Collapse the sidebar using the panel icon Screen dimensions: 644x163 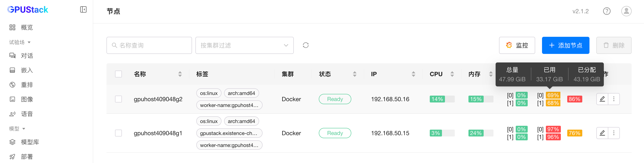(x=83, y=9)
